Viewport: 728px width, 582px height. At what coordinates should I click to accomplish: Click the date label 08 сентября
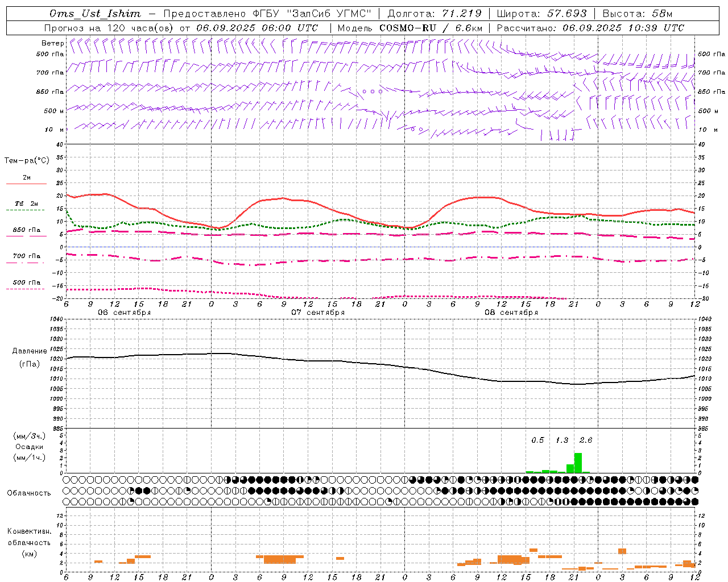(x=511, y=312)
